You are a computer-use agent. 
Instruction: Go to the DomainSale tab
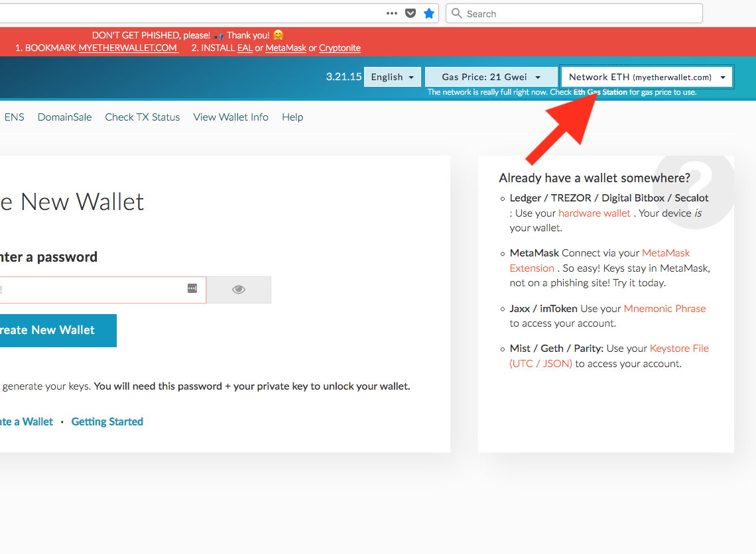[x=65, y=117]
